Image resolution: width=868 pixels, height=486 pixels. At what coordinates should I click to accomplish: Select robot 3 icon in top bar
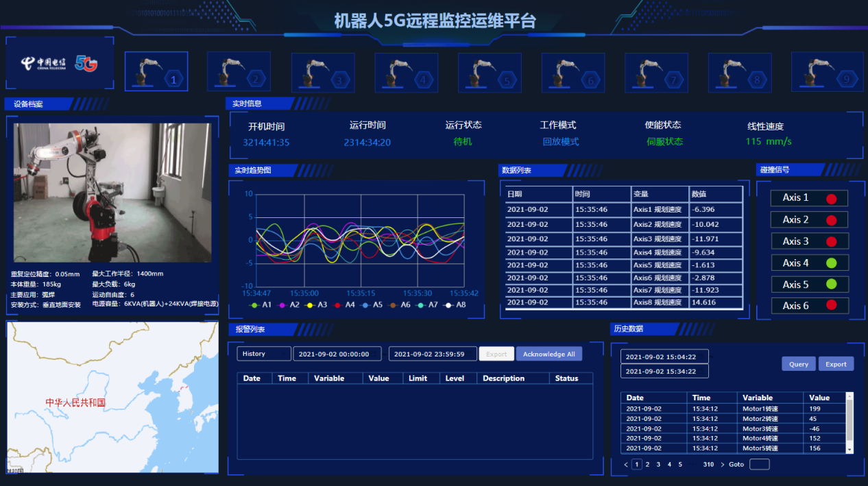323,73
